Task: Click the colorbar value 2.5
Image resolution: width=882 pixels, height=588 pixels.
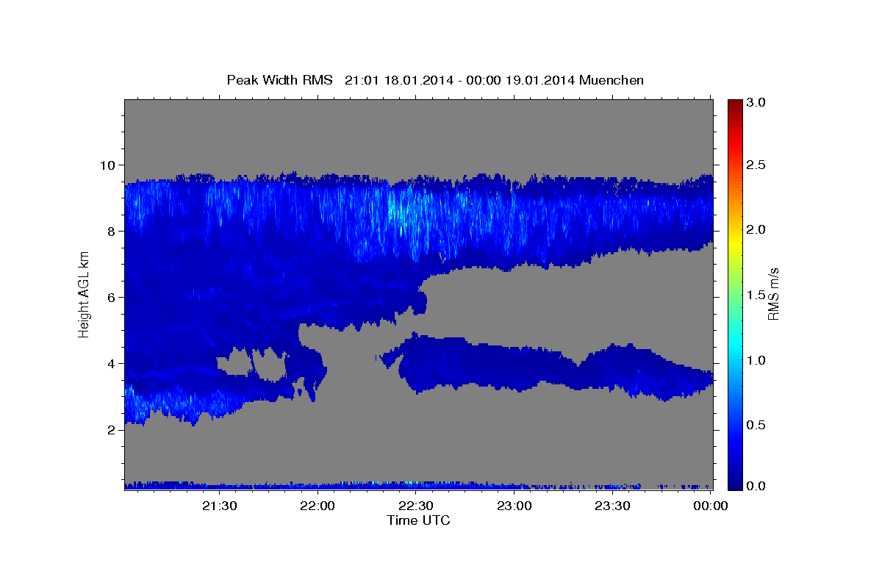Action: pos(757,165)
